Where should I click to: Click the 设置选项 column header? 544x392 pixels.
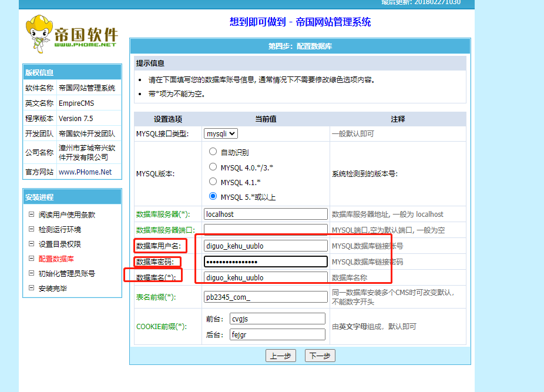point(168,119)
